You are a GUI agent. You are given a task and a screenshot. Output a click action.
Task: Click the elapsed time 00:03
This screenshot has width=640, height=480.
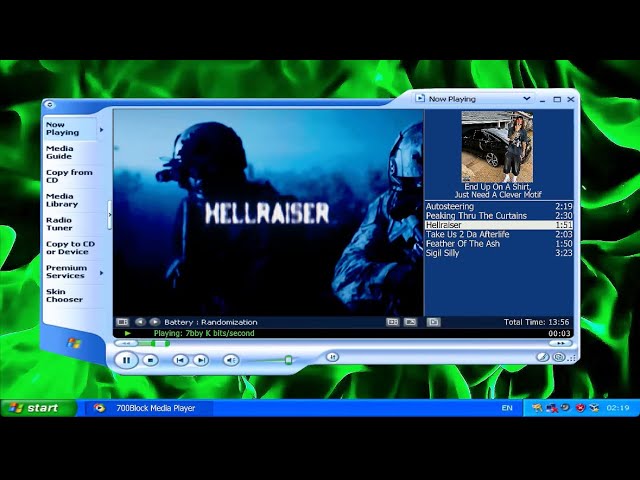click(559, 333)
